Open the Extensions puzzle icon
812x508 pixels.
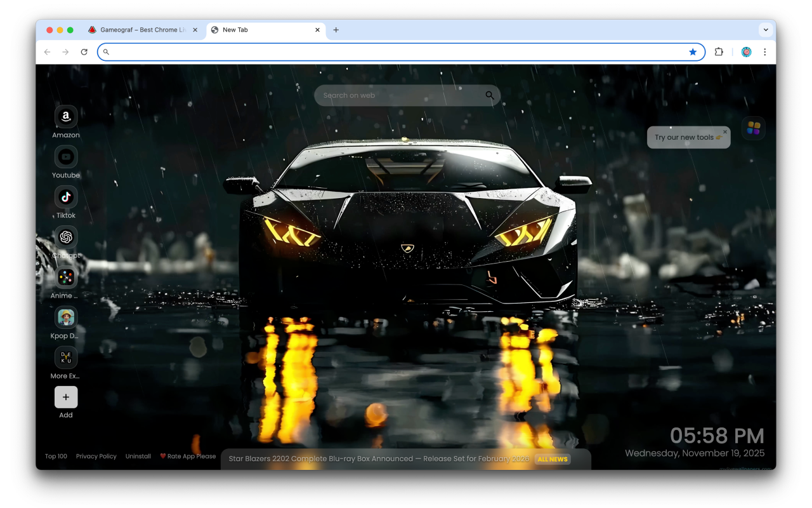click(x=719, y=52)
